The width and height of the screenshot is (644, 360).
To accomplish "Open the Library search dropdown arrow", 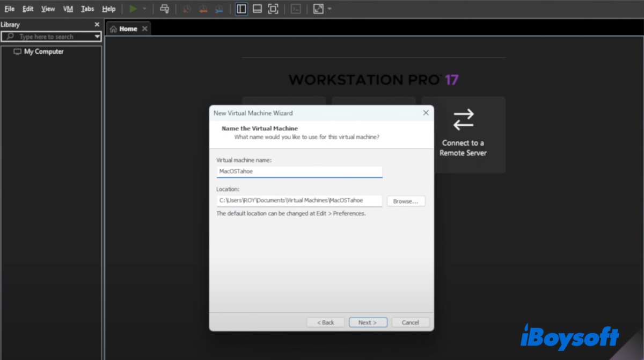I will pos(97,37).
